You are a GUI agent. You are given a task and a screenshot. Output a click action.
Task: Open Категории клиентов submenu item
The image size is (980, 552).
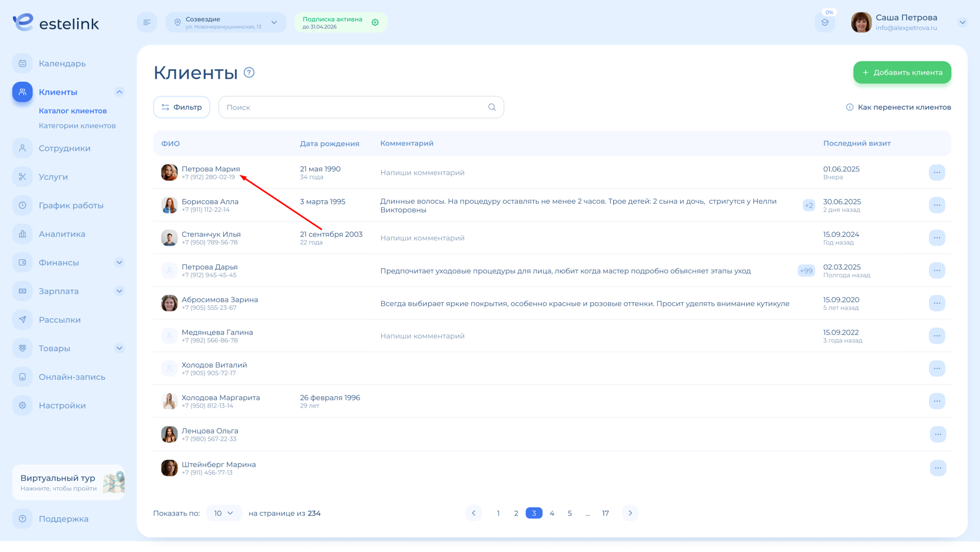pyautogui.click(x=77, y=126)
